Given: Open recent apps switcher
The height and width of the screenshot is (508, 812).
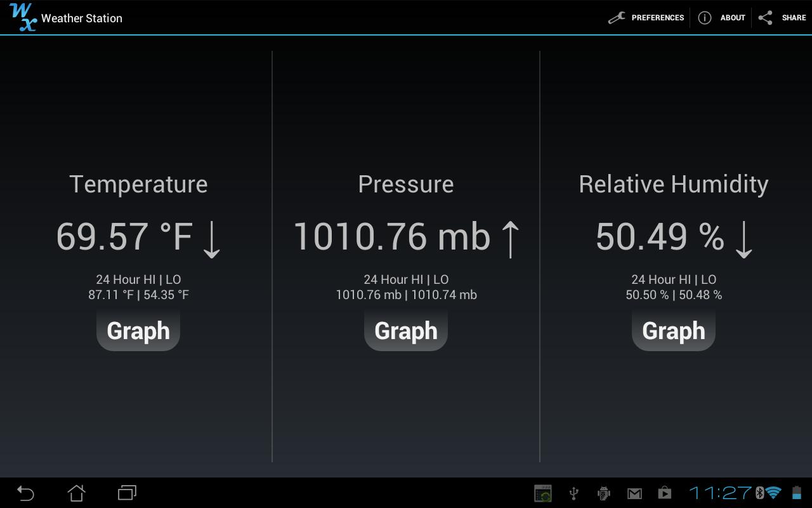Looking at the screenshot, I should [x=127, y=493].
